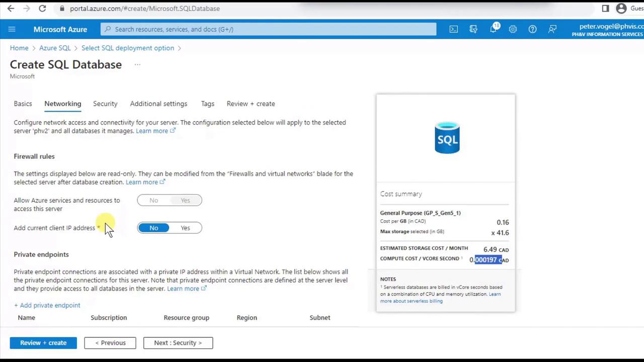
Task: Navigate to Home breadcrumb
Action: (x=19, y=48)
